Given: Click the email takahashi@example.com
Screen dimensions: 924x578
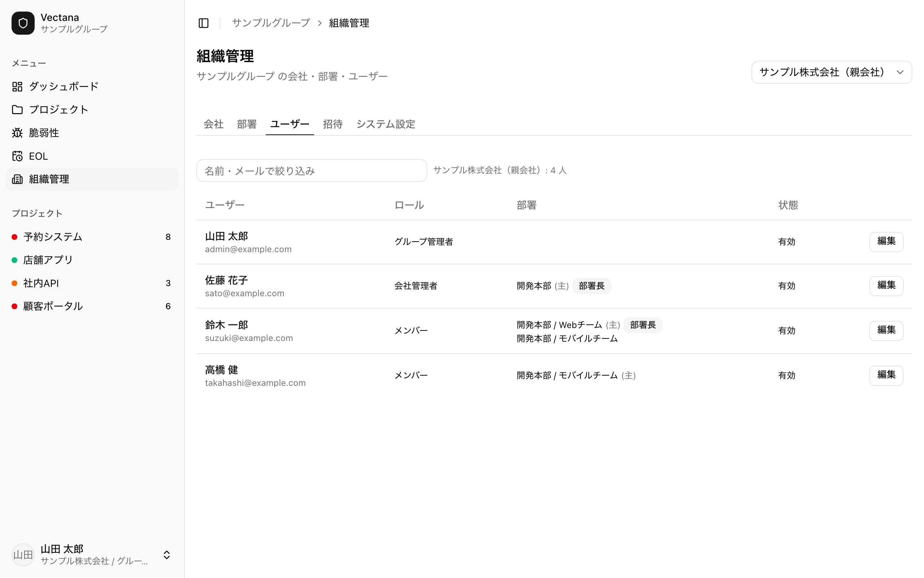Looking at the screenshot, I should point(256,383).
